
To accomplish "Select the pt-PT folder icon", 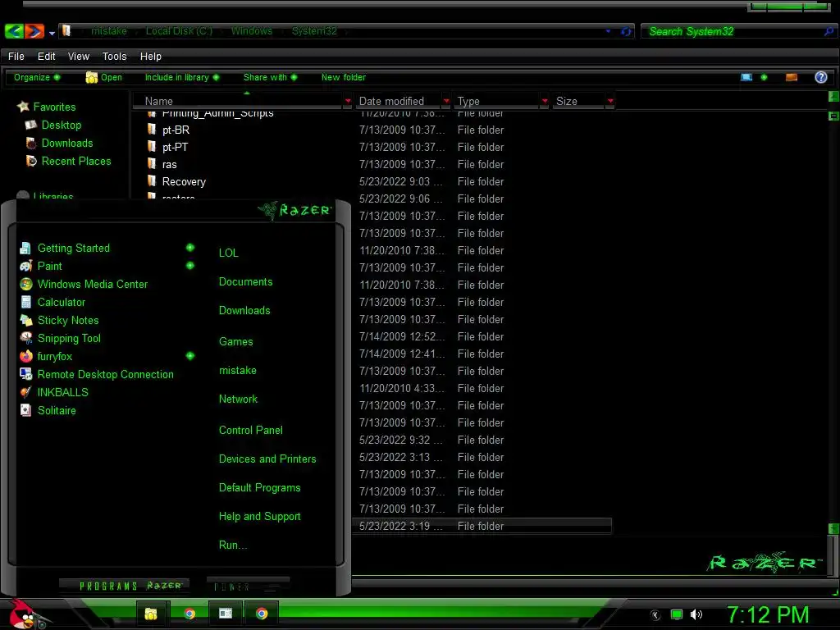I will [152, 147].
